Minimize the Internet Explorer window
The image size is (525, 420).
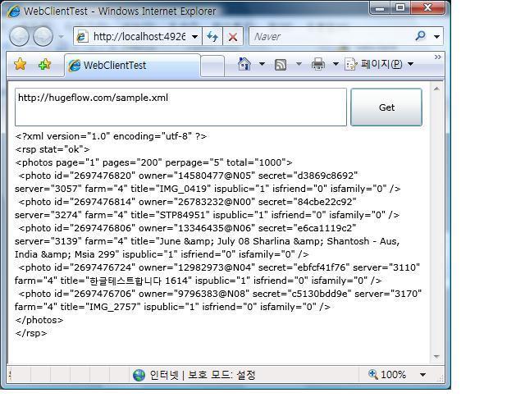[x=380, y=8]
